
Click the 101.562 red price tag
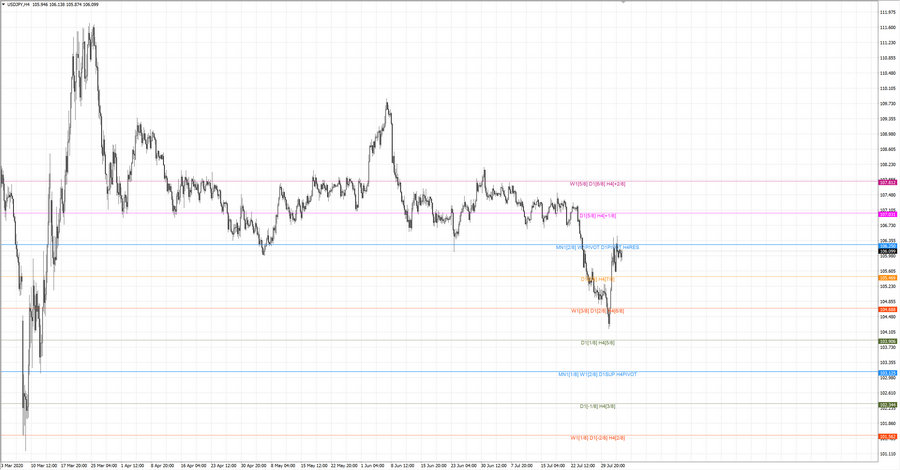pyautogui.click(x=888, y=437)
